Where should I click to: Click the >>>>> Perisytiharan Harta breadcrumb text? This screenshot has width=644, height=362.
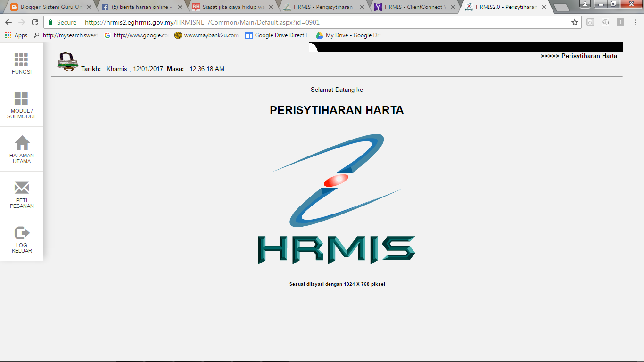578,56
